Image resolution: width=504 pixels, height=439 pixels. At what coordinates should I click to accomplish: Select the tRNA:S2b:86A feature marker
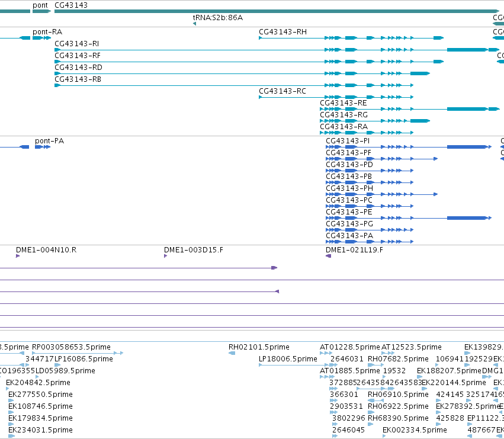click(x=194, y=24)
